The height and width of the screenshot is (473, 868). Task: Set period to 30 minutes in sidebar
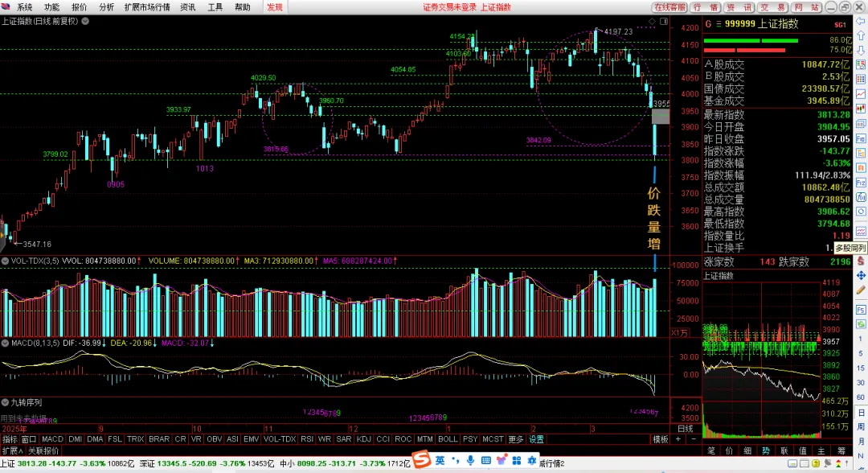861,383
